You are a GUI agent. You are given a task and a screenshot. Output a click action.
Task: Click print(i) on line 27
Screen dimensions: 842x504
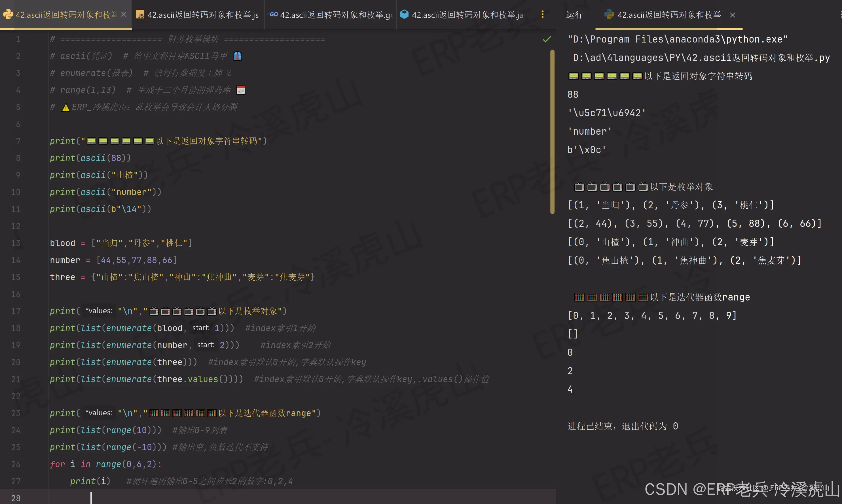[x=90, y=481]
